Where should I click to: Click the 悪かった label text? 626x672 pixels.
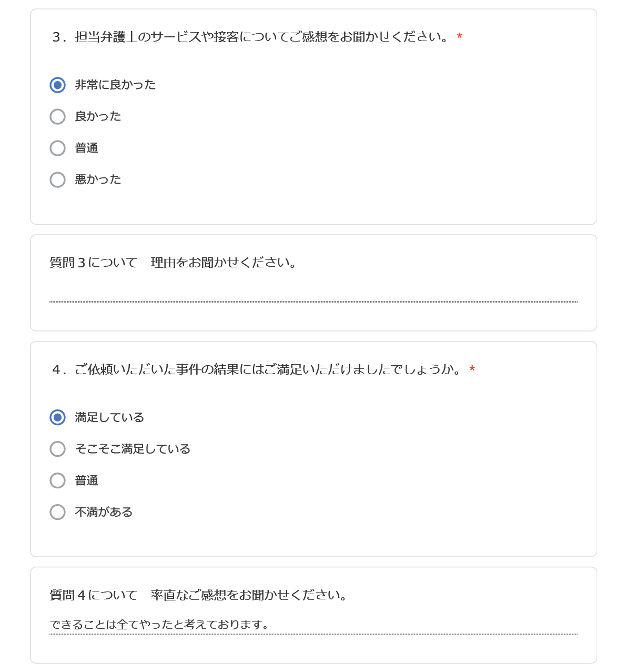tap(98, 179)
